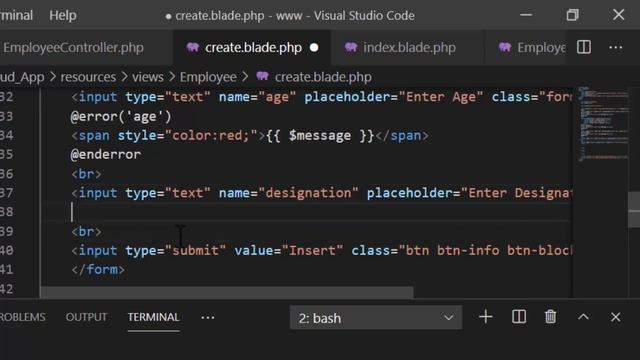
Task: Minimize the Visual Studio Code window
Action: pos(526,15)
